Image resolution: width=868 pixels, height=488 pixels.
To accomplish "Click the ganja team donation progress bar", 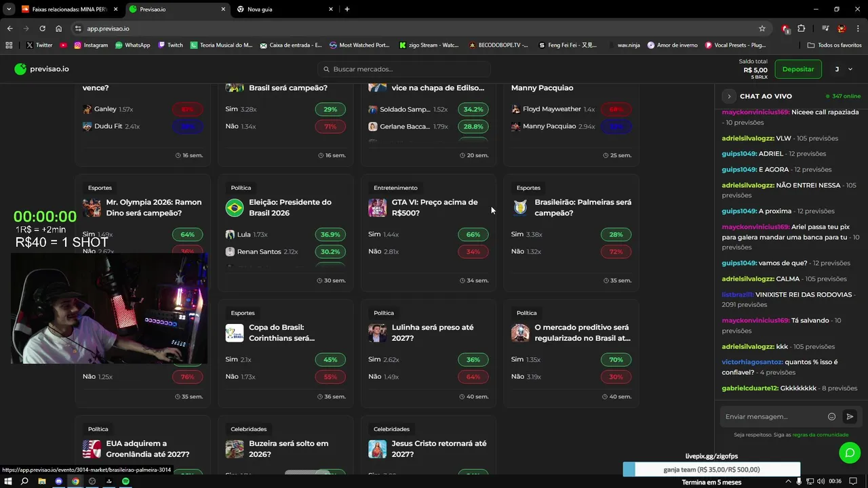I will [x=711, y=470].
